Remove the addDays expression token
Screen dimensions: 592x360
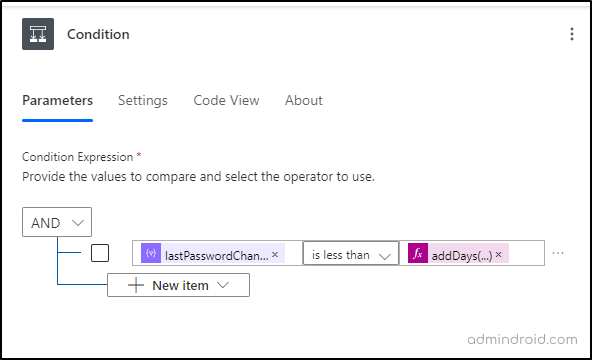[498, 254]
